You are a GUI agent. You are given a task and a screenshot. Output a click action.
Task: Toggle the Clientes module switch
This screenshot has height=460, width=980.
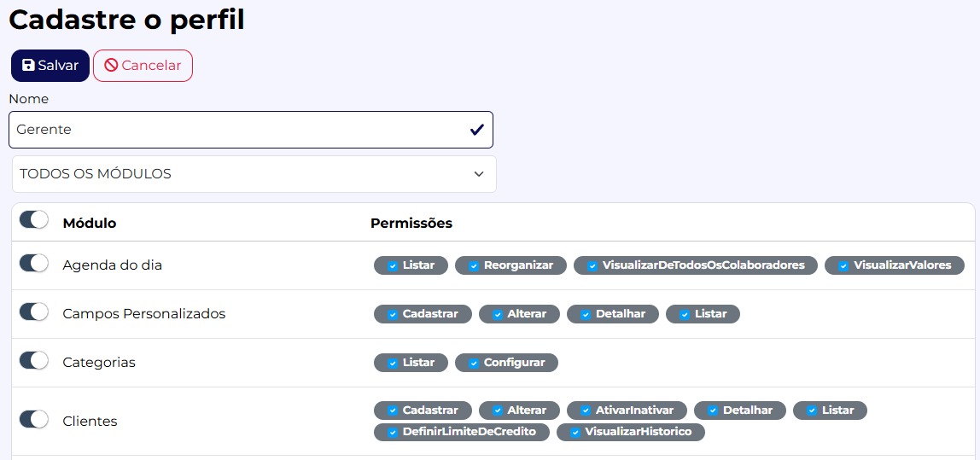pyautogui.click(x=34, y=419)
